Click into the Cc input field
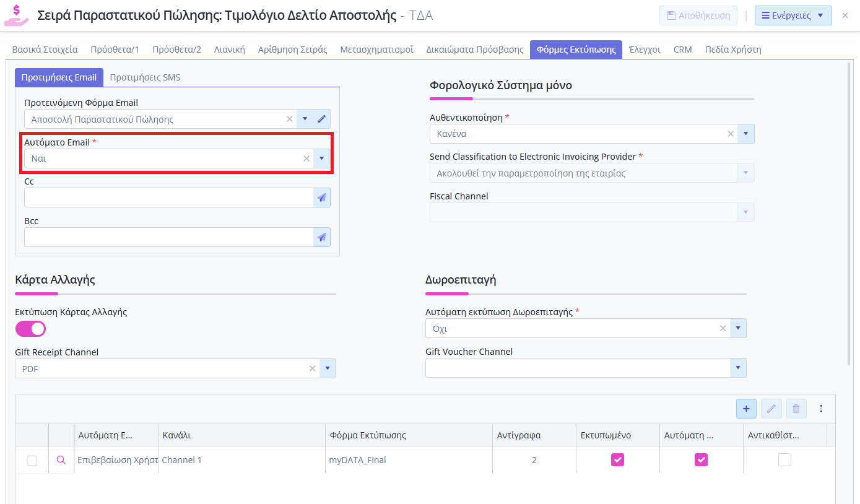Image resolution: width=860 pixels, height=504 pixels. pyautogui.click(x=168, y=198)
